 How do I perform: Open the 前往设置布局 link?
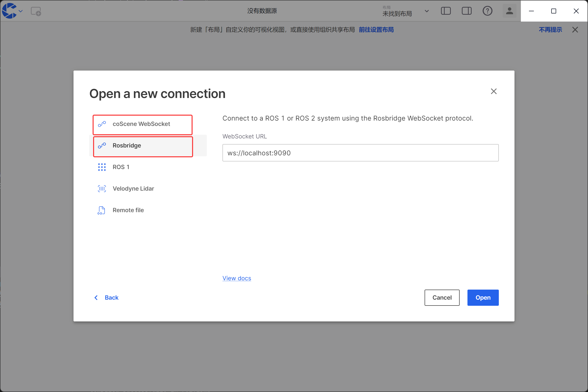(376, 30)
